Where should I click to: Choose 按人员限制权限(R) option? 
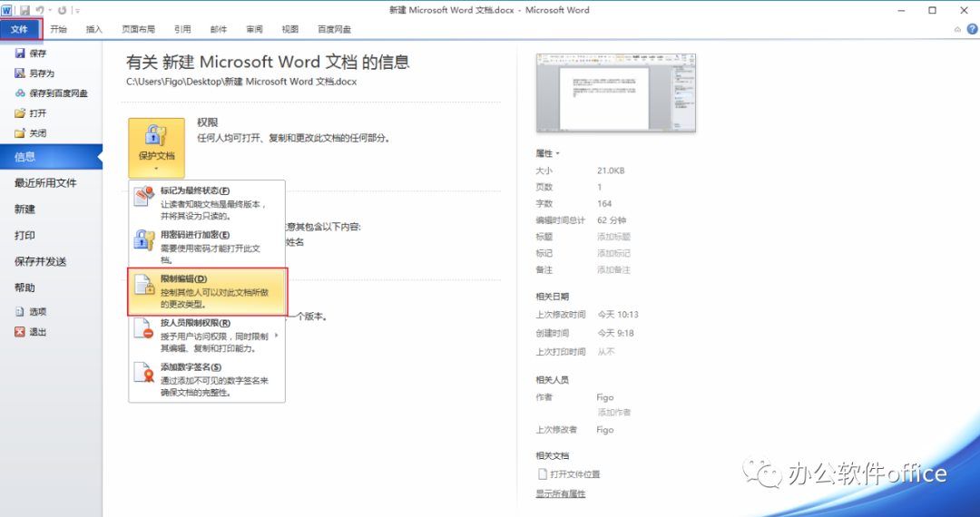207,336
